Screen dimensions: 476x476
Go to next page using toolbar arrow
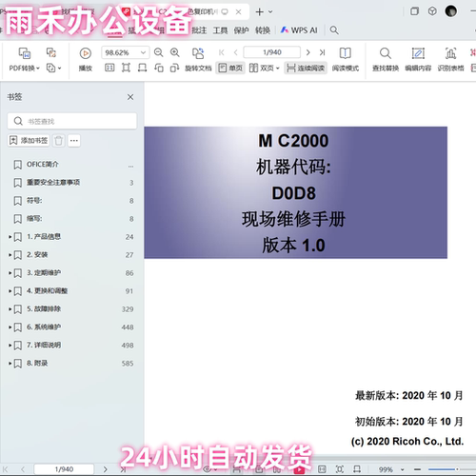pyautogui.click(x=307, y=52)
